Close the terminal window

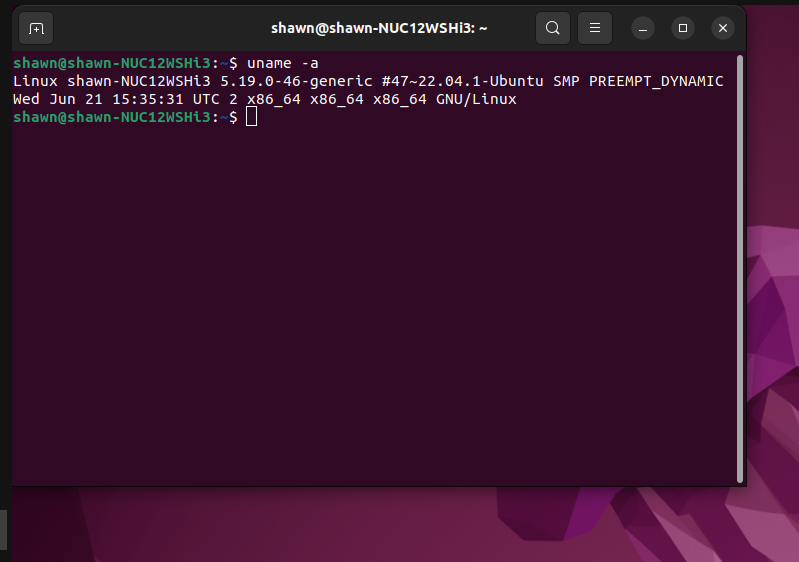(x=723, y=28)
